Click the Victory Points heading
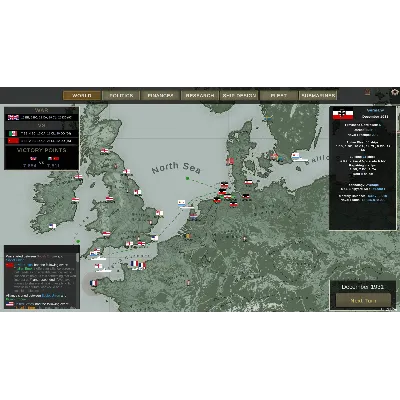This screenshot has width=400, height=400. (42, 150)
